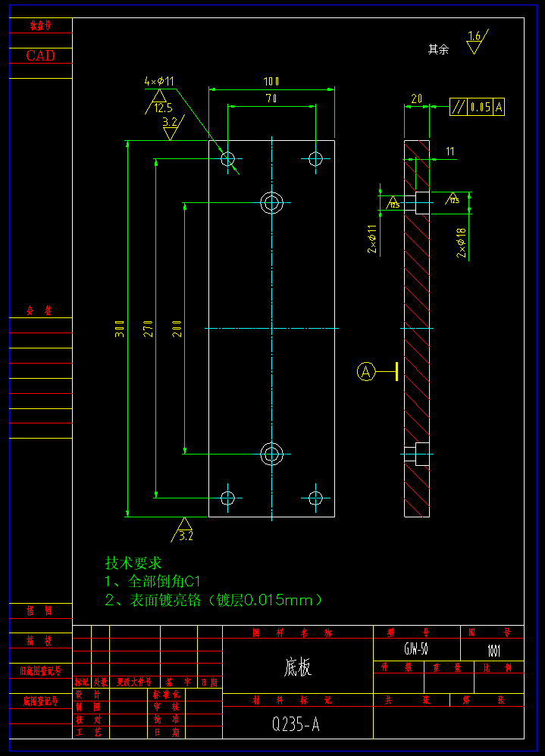This screenshot has height=756, width=545.
Task: Select the 12.5 roughness value under 4×Φ11
Action: [x=164, y=108]
